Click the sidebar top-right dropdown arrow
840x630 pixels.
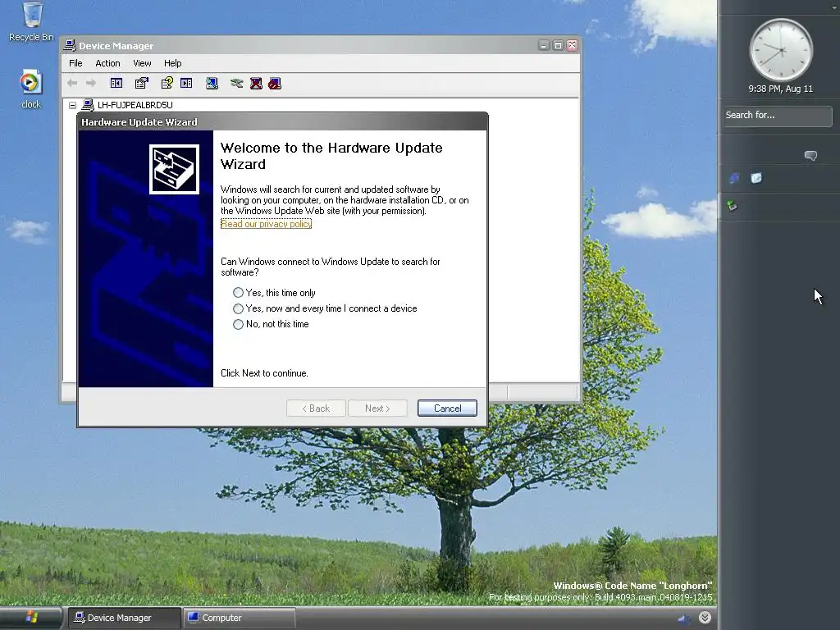click(x=834, y=7)
